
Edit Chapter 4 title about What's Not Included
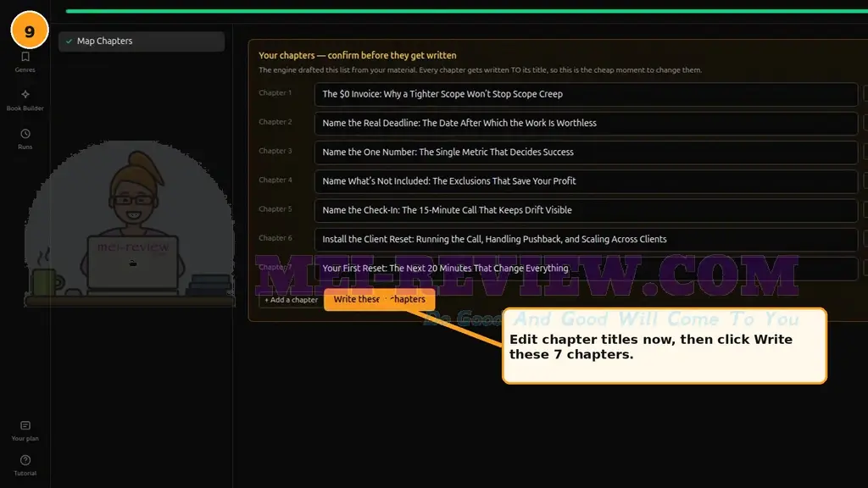(x=587, y=181)
